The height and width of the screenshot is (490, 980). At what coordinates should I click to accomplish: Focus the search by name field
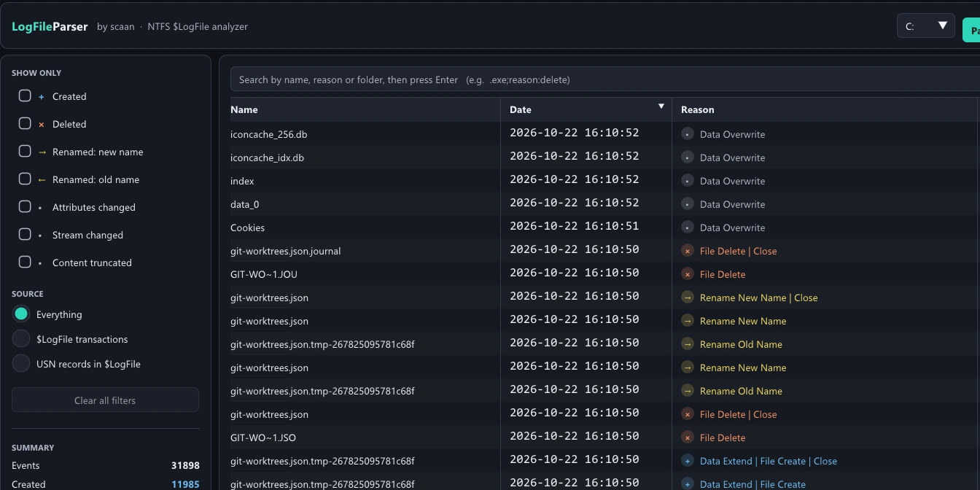[x=605, y=79]
